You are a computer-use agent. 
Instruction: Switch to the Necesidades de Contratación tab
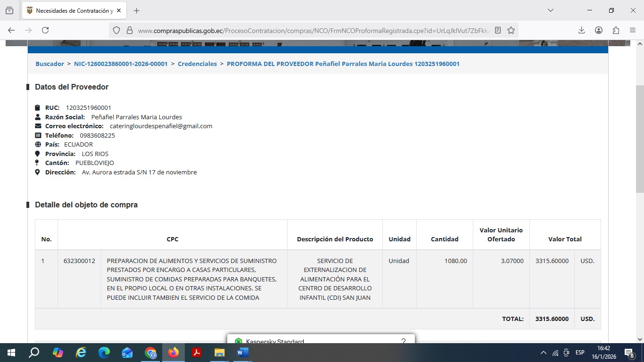[70, 10]
